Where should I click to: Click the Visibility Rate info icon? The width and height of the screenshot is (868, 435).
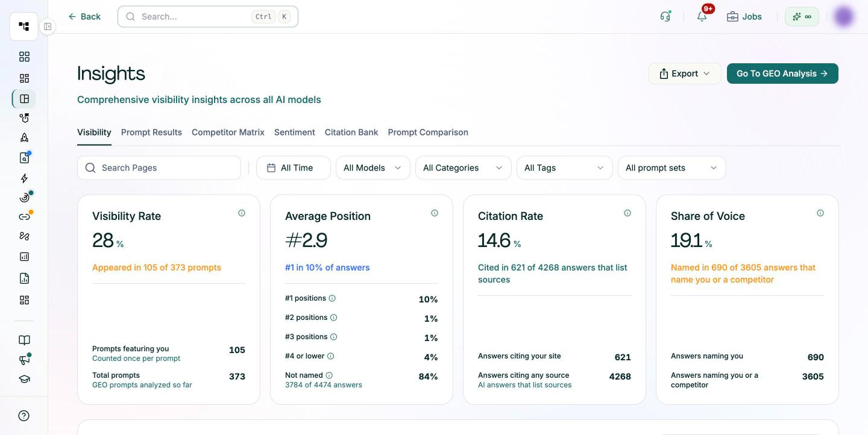[242, 213]
